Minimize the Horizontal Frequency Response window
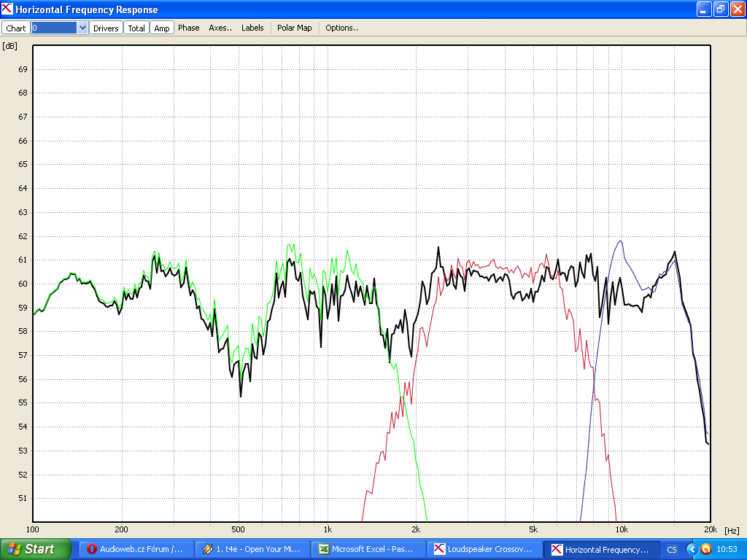 tap(704, 9)
